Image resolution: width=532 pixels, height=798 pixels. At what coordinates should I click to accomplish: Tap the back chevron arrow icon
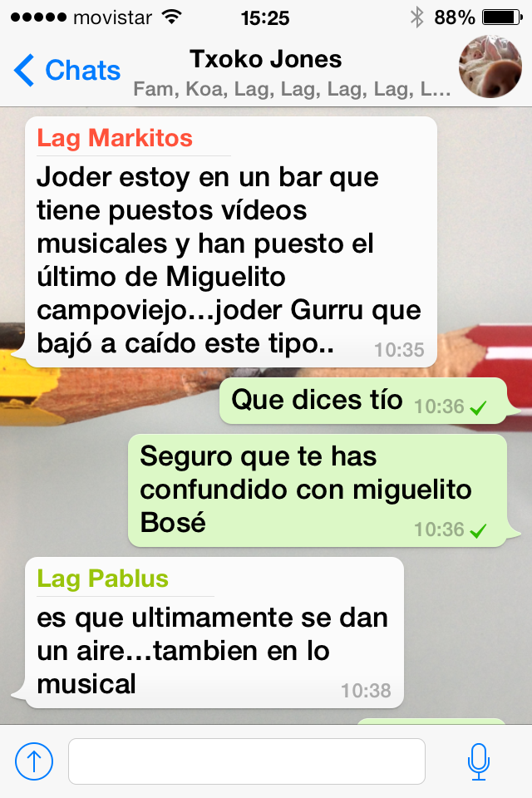pos(24,70)
